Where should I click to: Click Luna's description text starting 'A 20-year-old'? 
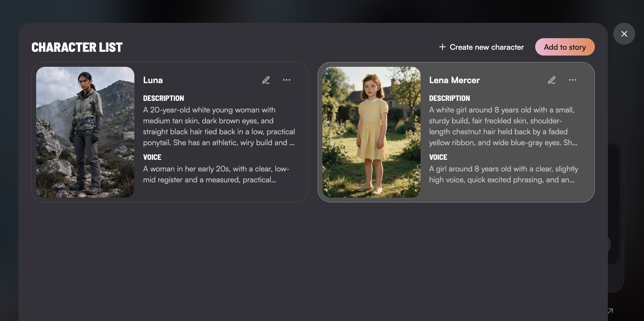(219, 126)
